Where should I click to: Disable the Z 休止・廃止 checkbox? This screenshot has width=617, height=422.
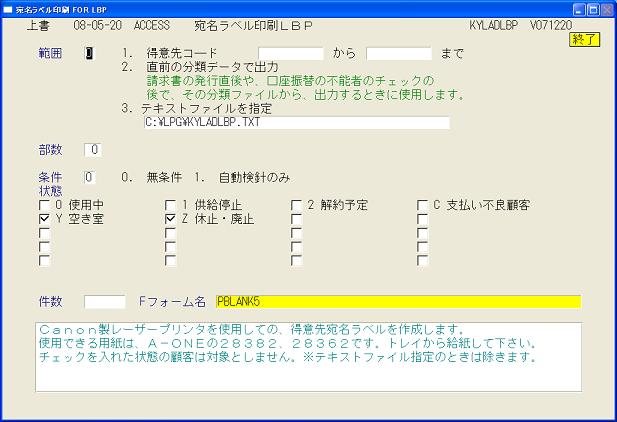pyautogui.click(x=170, y=219)
